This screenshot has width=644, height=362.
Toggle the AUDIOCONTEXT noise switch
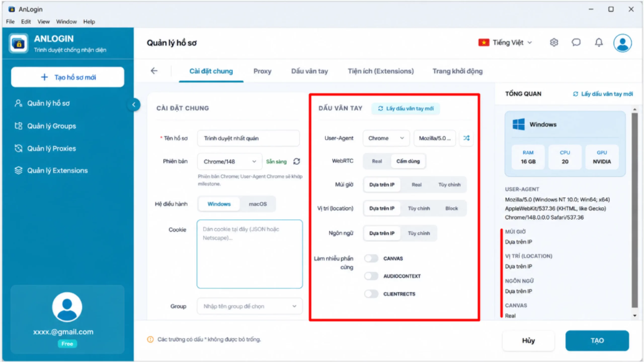point(371,276)
